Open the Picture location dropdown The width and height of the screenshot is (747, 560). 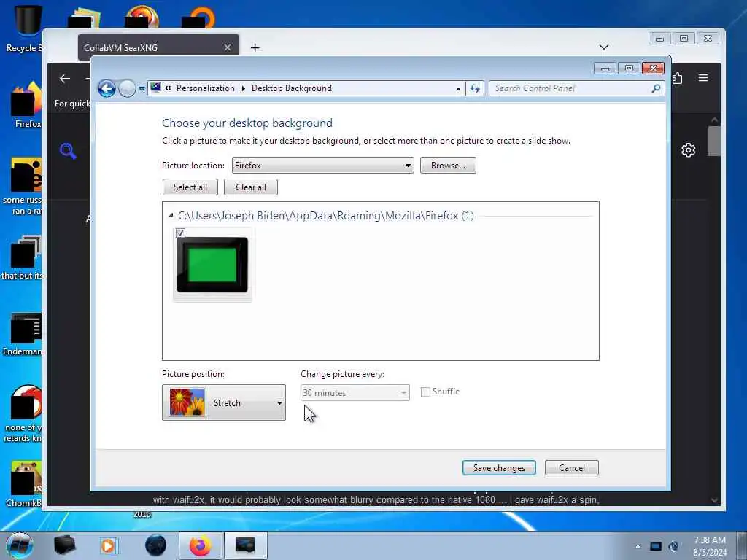click(322, 166)
